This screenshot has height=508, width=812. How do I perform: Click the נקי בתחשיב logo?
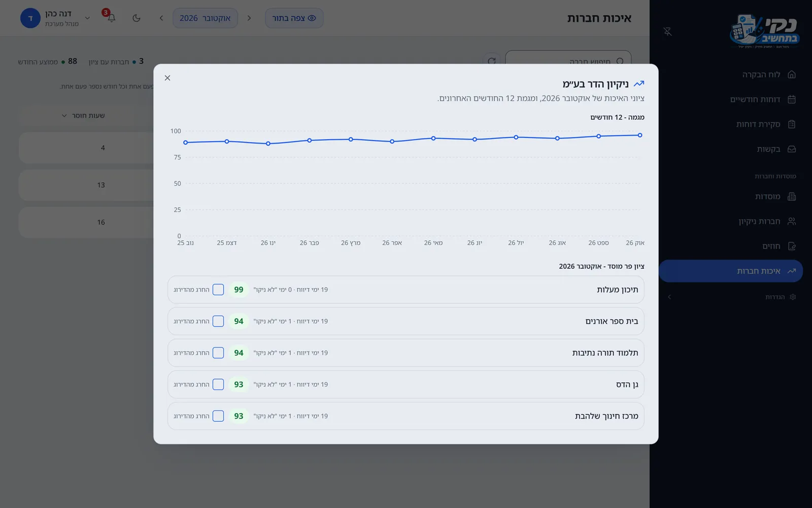[764, 31]
